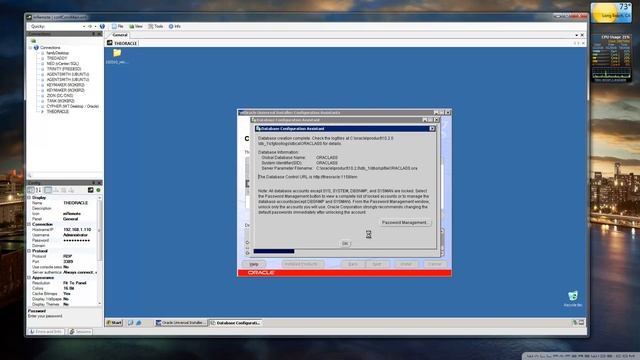Open the View menu in mRemote toolbar
Image resolution: width=640 pixels, height=360 pixels.
[136, 26]
